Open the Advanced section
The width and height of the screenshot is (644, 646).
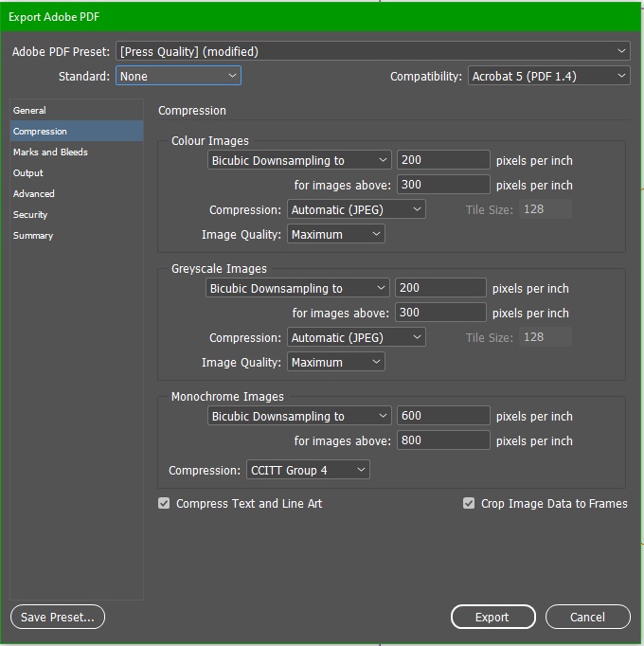click(77, 193)
